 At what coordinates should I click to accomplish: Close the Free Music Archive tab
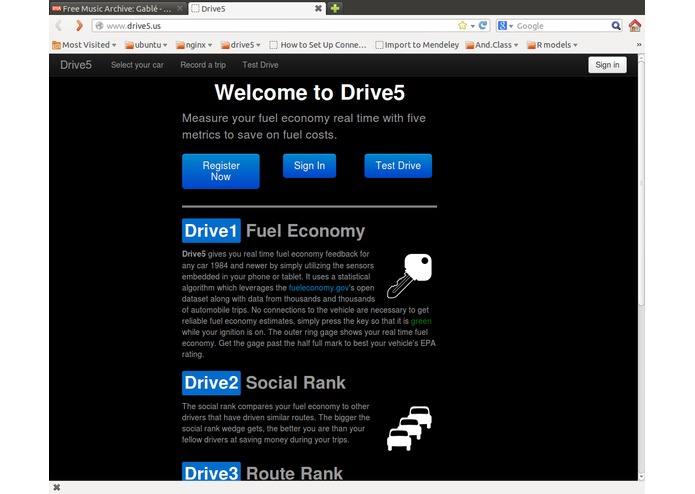[x=180, y=8]
